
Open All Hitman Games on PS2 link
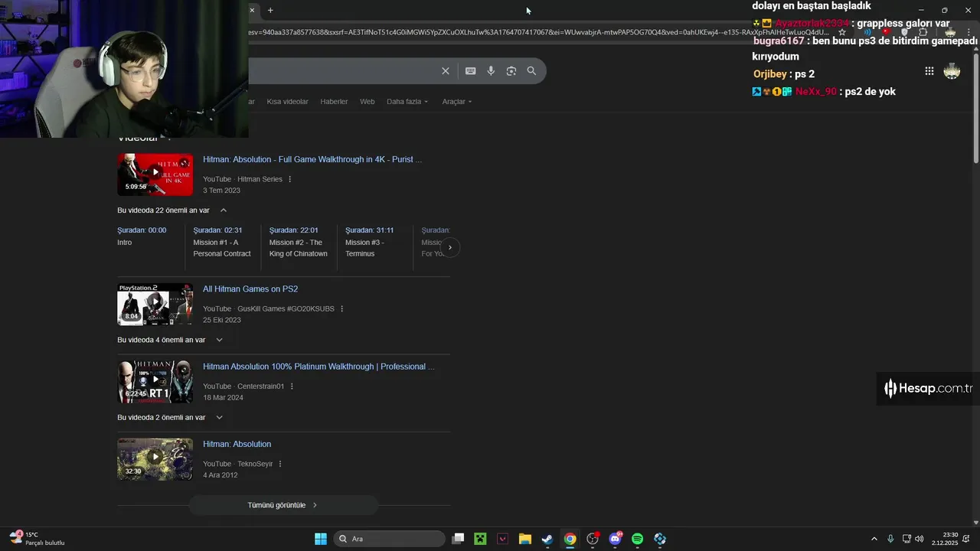[250, 289]
